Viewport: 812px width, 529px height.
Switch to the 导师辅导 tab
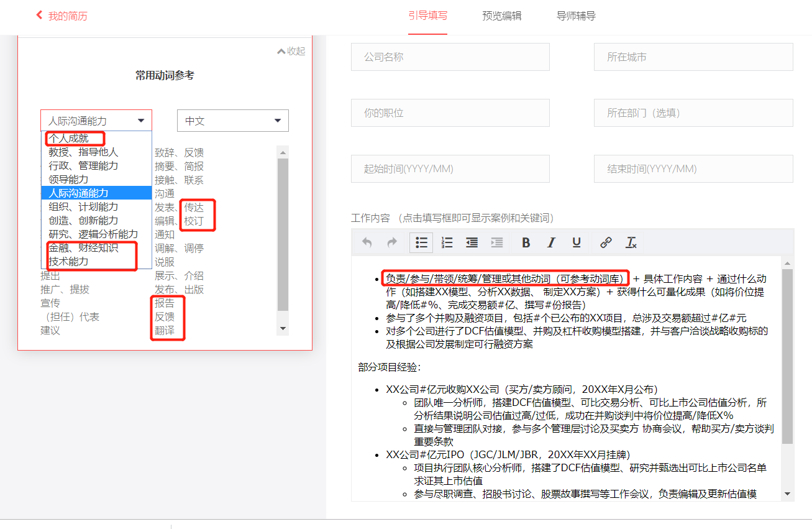click(577, 16)
